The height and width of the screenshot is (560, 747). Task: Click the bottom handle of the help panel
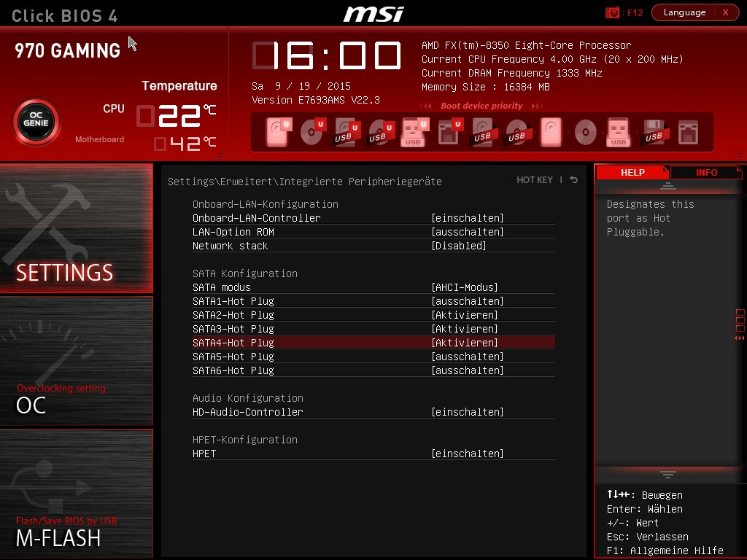[x=668, y=474]
